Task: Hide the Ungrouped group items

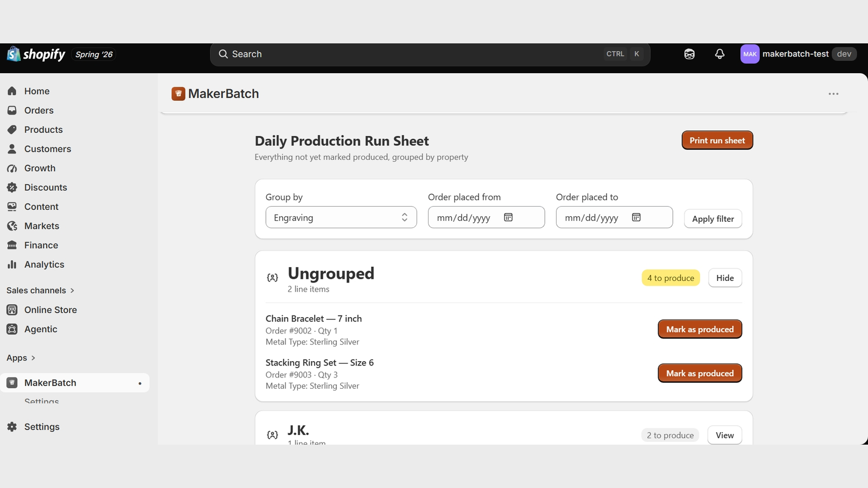Action: [725, 278]
